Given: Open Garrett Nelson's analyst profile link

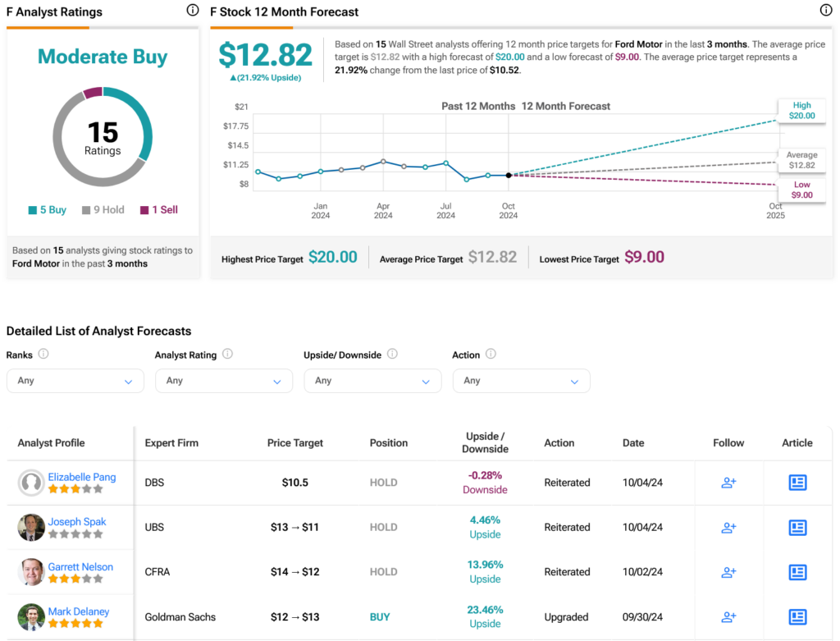Looking at the screenshot, I should coord(80,566).
